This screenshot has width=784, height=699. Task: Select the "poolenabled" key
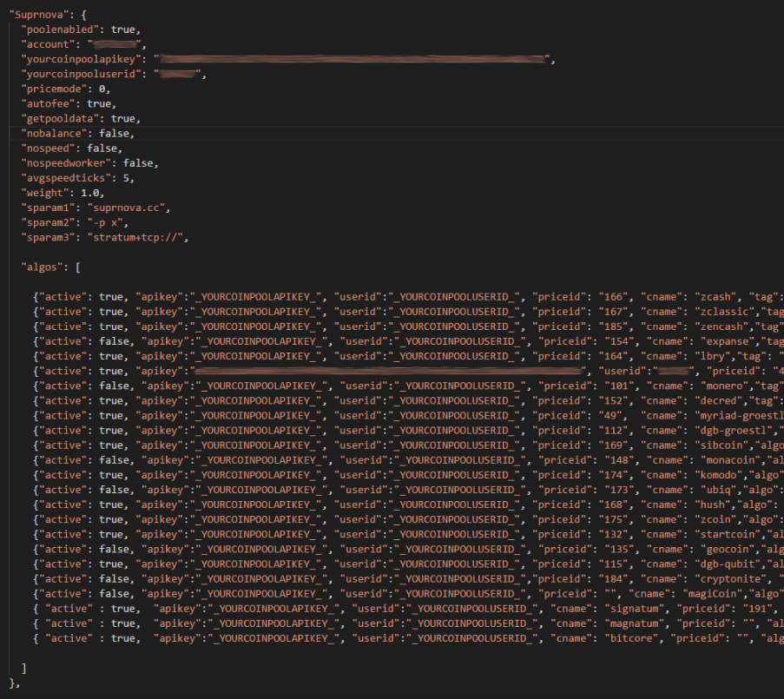60,30
